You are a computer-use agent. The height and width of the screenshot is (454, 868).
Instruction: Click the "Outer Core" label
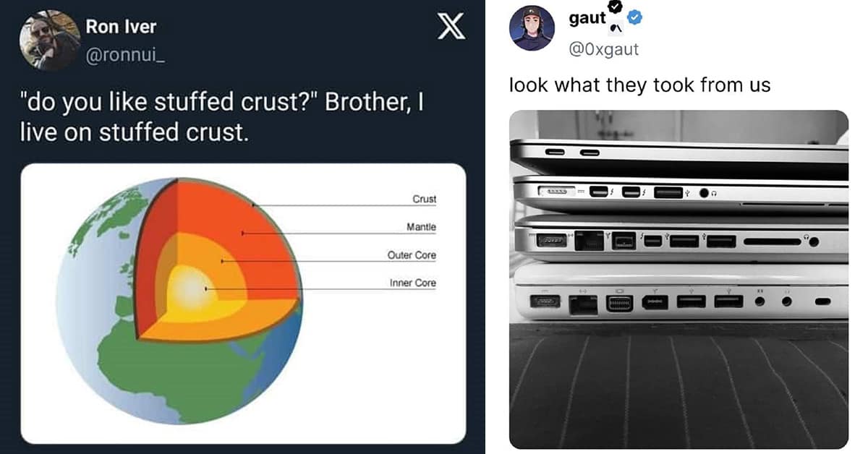coord(412,255)
